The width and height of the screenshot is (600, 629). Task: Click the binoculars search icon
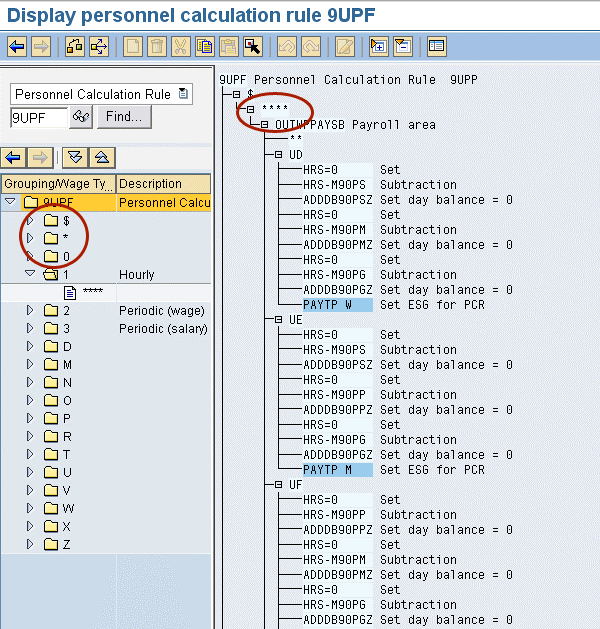click(x=81, y=117)
